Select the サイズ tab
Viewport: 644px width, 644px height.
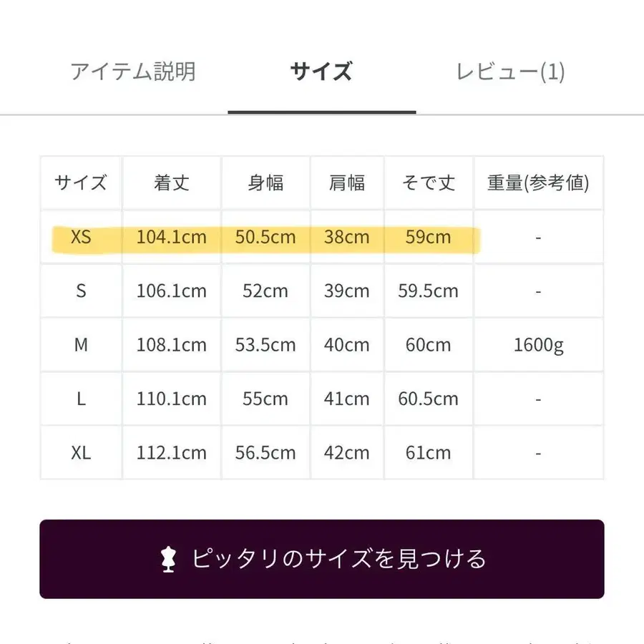point(321,72)
